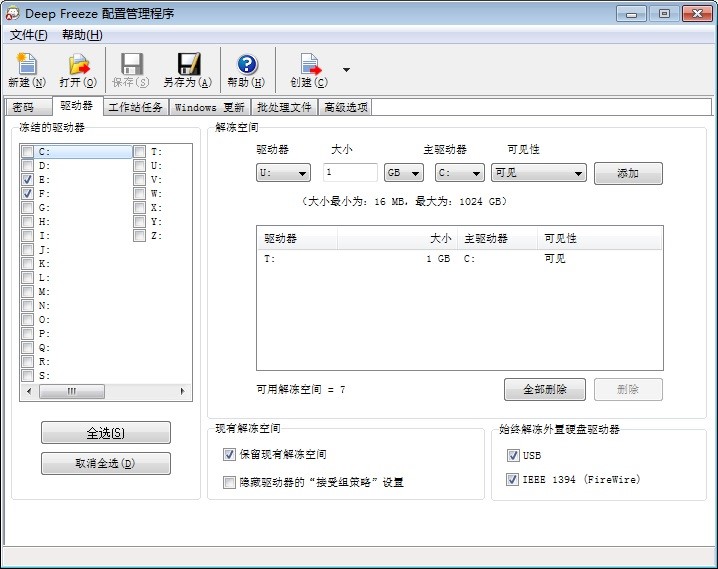
Task: Disable 保留现有解冻空间 checkbox
Action: point(229,454)
